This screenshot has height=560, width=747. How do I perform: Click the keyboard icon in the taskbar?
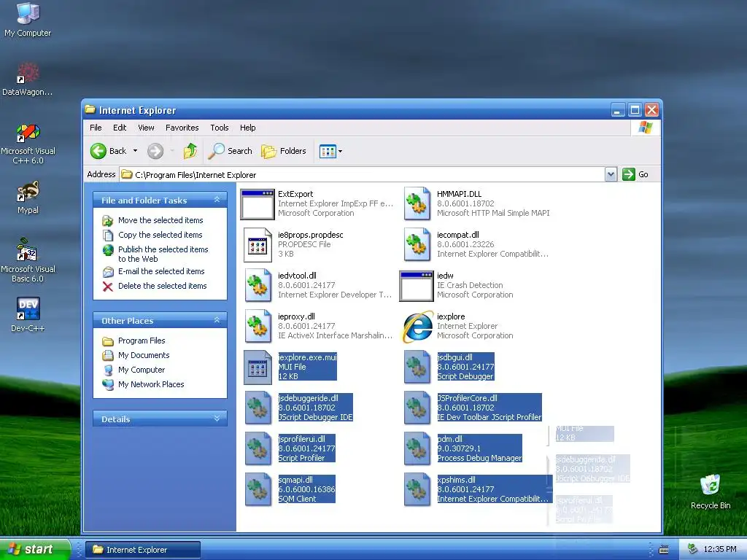(664, 550)
